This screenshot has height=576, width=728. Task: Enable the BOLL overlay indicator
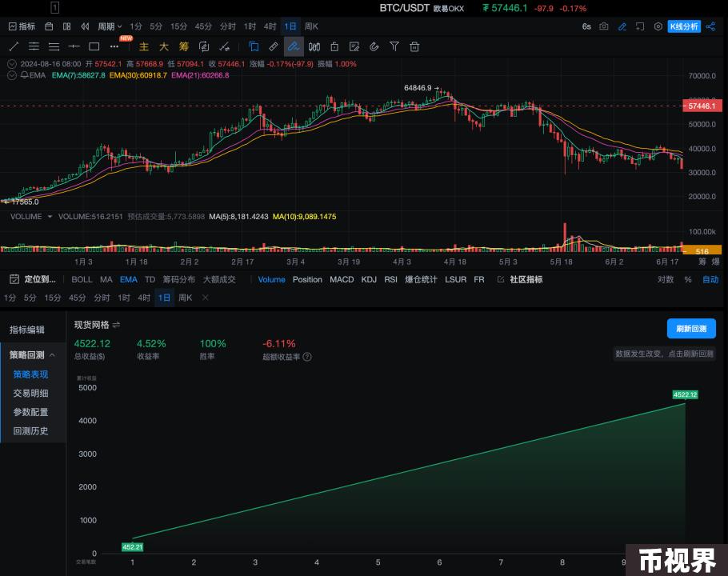pyautogui.click(x=82, y=279)
